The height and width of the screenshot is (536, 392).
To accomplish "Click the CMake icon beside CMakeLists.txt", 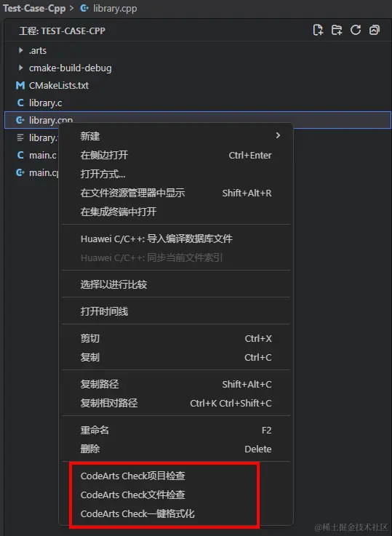I will click(x=20, y=85).
